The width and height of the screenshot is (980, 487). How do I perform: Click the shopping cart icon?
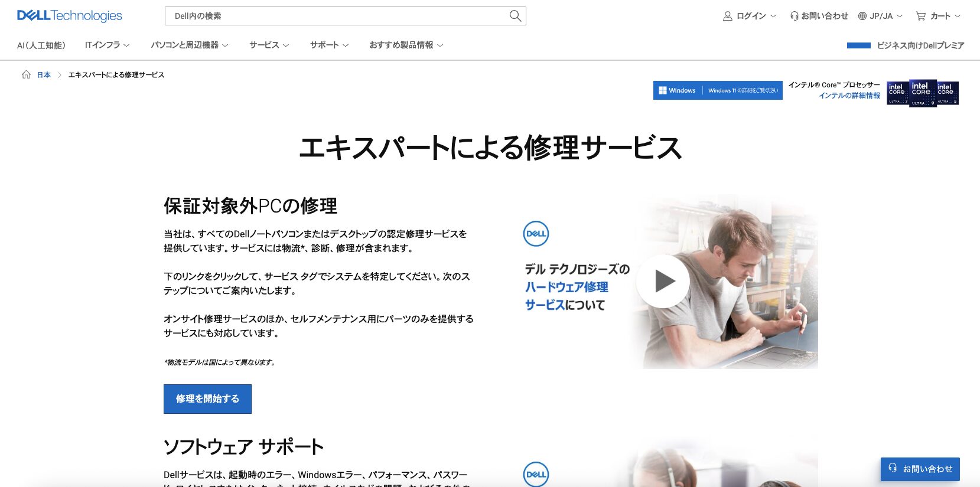pyautogui.click(x=920, y=16)
